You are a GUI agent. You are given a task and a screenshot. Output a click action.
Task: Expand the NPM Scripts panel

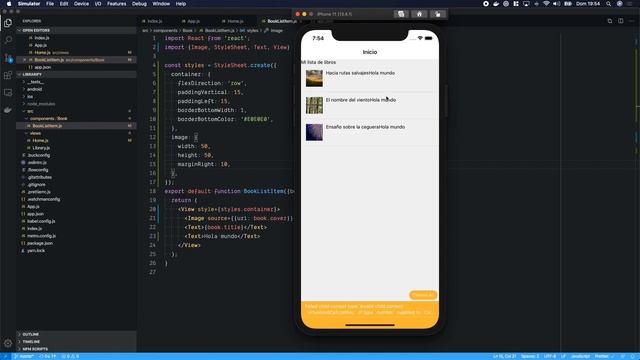point(76,349)
